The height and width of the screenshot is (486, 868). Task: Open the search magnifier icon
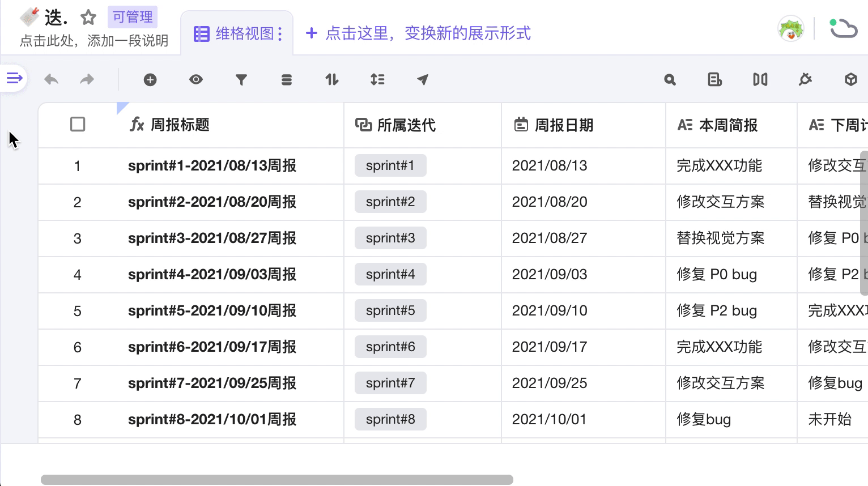tap(670, 80)
